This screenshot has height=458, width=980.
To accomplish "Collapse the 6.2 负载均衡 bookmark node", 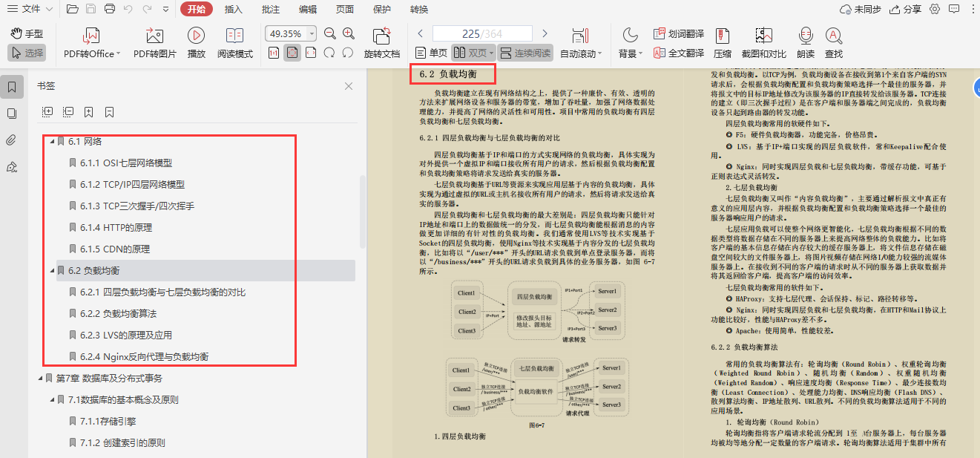I will (x=52, y=270).
